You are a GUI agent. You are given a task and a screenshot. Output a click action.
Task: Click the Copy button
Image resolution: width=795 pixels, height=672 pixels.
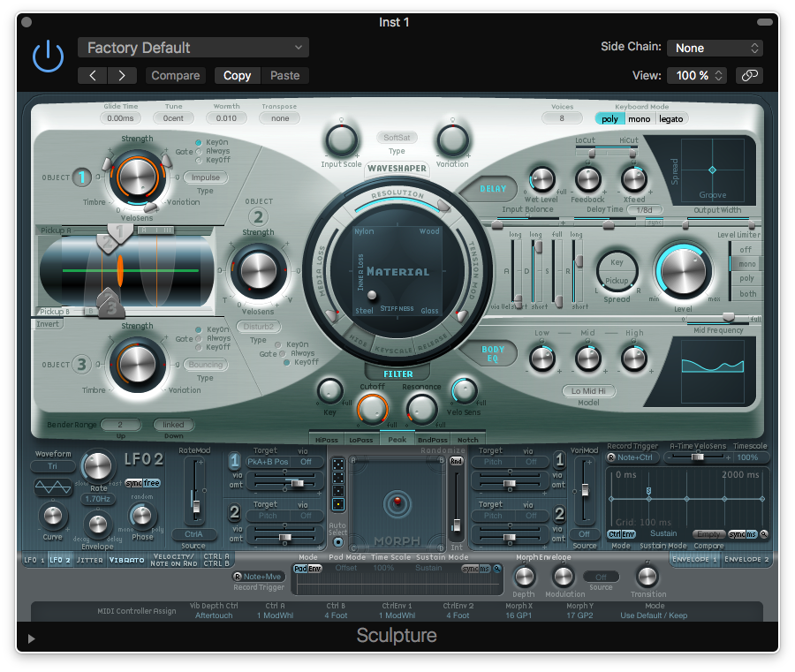point(237,76)
